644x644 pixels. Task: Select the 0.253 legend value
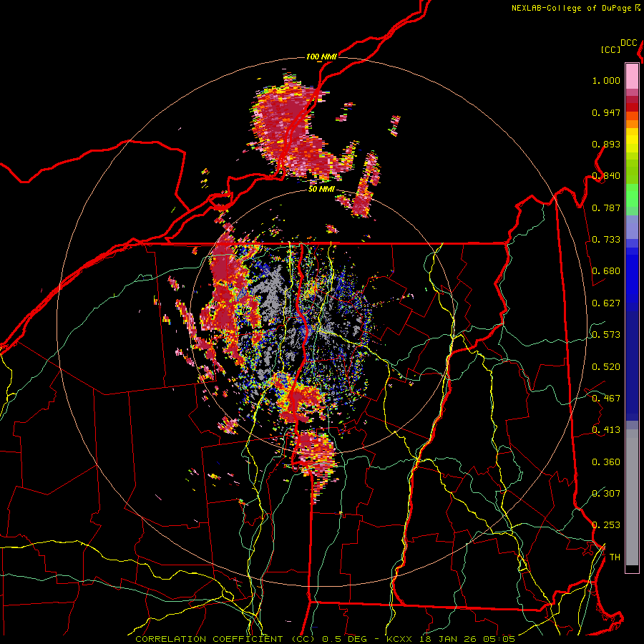(606, 525)
